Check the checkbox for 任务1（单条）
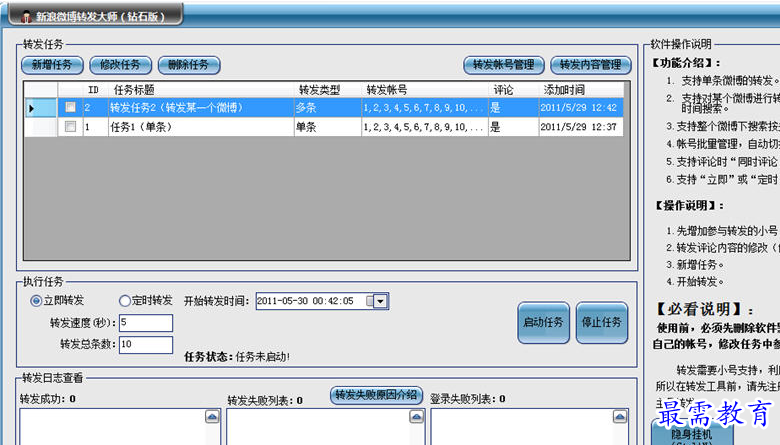 coord(71,126)
